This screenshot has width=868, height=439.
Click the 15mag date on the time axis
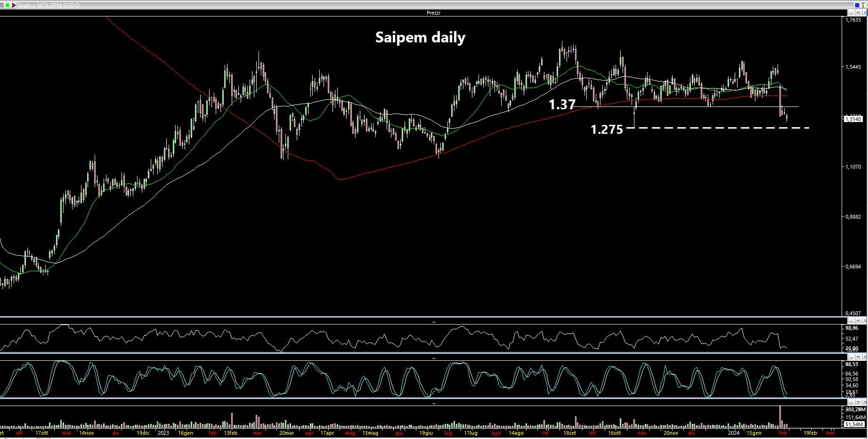point(370,433)
